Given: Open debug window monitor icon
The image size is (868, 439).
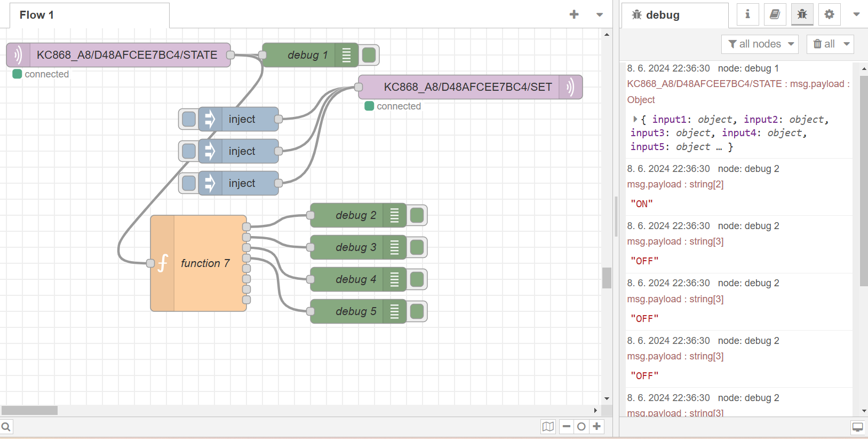Looking at the screenshot, I should click(857, 427).
